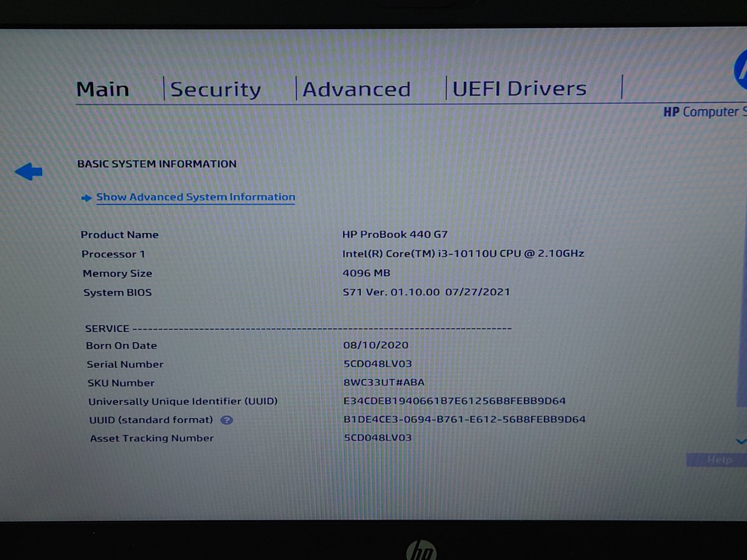Click the serial number value 5CD048LV03
747x560 pixels.
click(378, 364)
